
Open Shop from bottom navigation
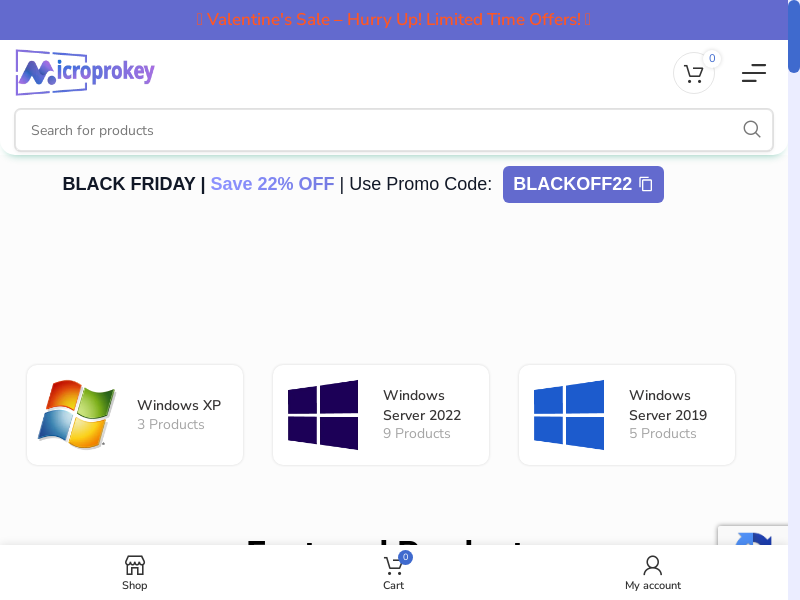point(134,573)
